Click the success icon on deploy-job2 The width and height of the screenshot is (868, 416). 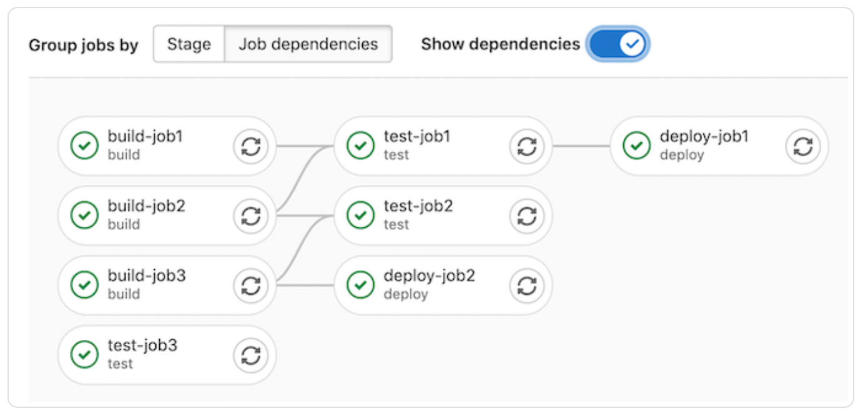(x=360, y=285)
